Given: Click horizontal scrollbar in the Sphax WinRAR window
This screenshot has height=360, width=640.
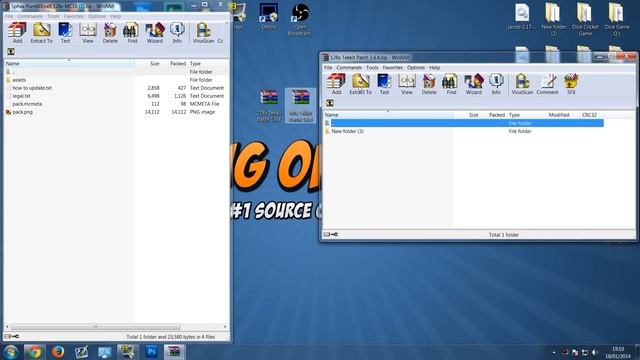Looking at the screenshot, I should (96, 327).
